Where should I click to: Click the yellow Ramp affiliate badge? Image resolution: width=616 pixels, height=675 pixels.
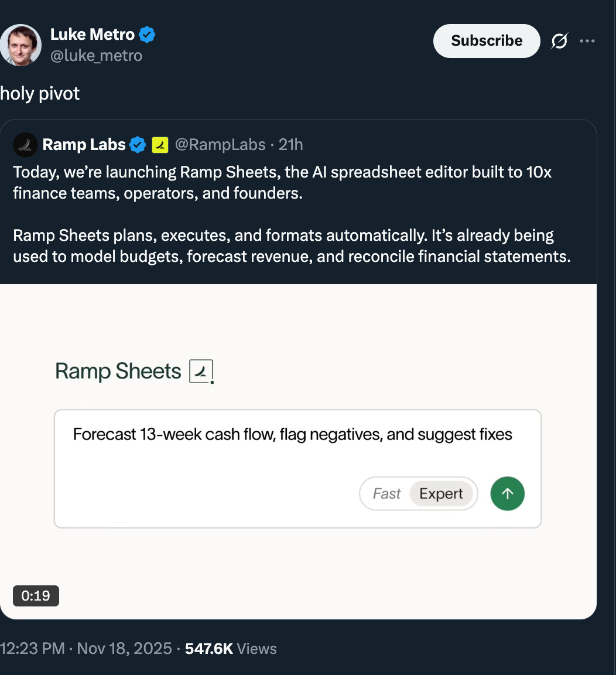160,145
